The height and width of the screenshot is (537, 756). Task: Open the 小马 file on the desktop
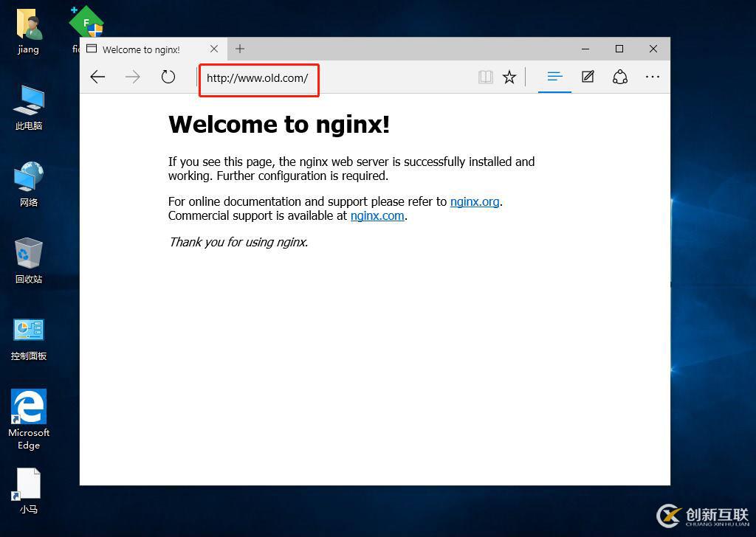click(28, 488)
